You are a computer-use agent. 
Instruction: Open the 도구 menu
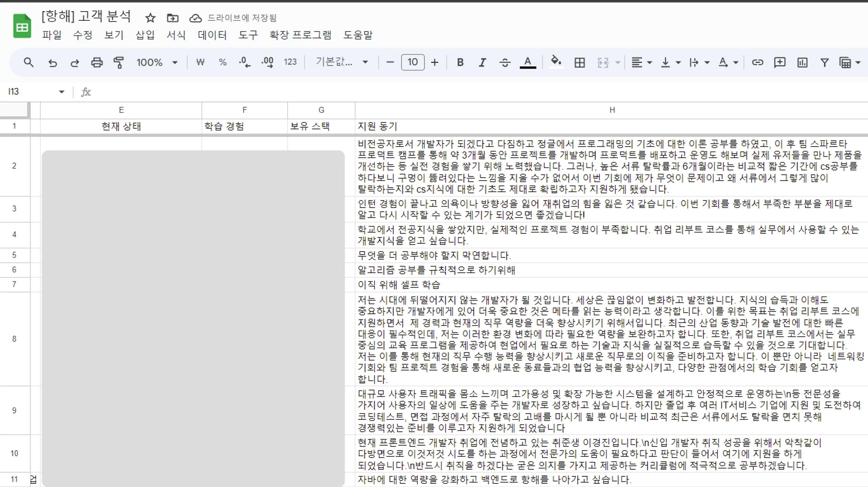click(x=248, y=35)
